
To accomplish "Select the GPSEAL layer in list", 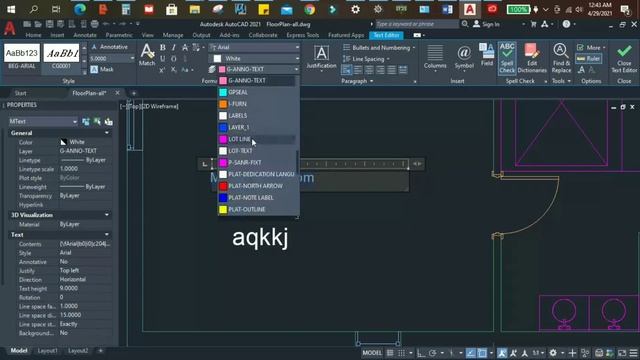I will (257, 92).
